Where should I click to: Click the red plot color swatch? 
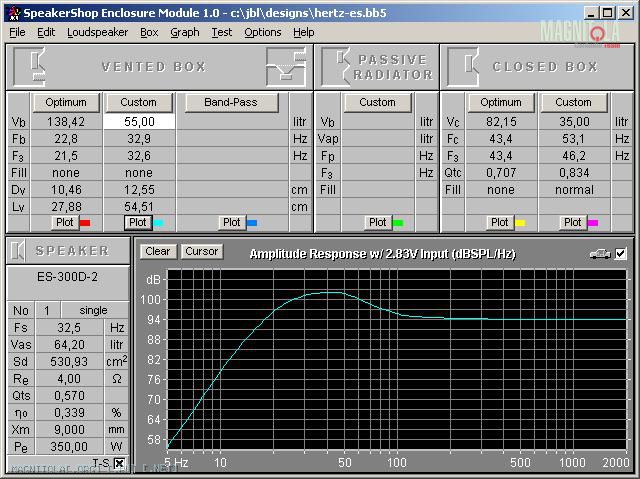click(x=85, y=223)
